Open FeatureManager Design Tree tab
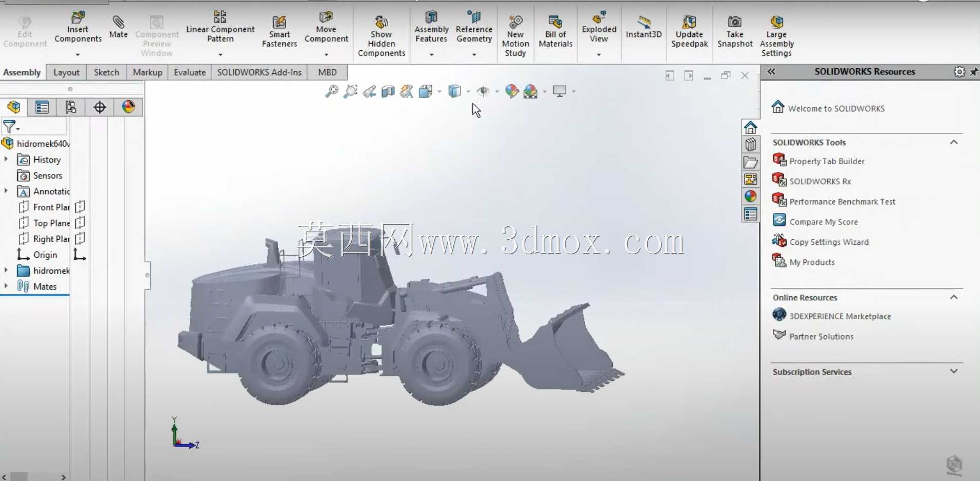The height and width of the screenshot is (481, 980). (x=14, y=107)
